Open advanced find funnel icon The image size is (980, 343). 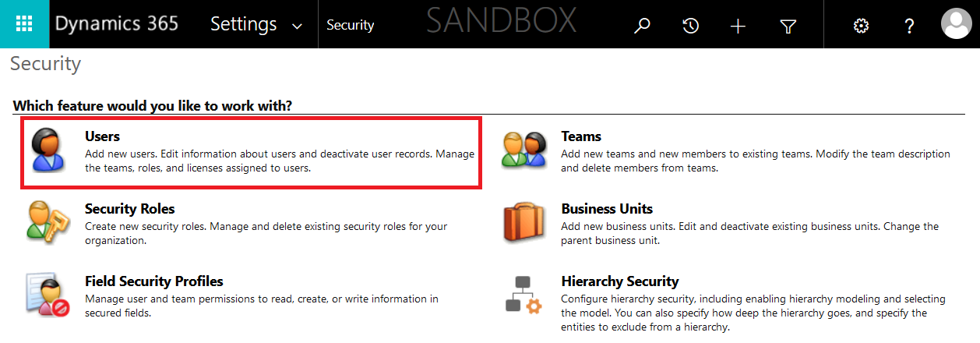[x=788, y=27]
